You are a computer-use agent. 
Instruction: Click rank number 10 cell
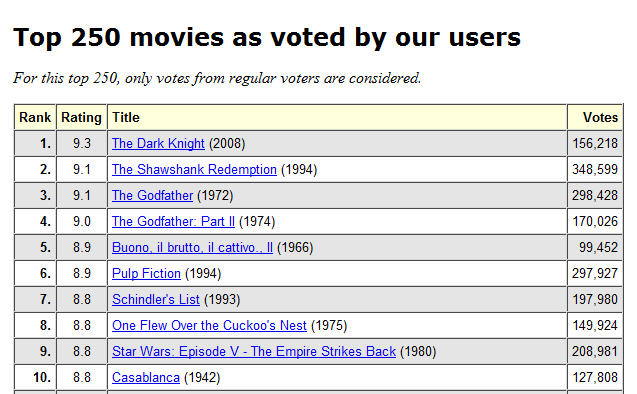[35, 377]
